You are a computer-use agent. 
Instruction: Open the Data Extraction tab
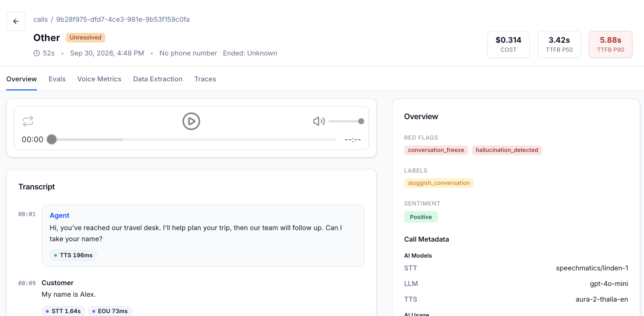tap(158, 79)
